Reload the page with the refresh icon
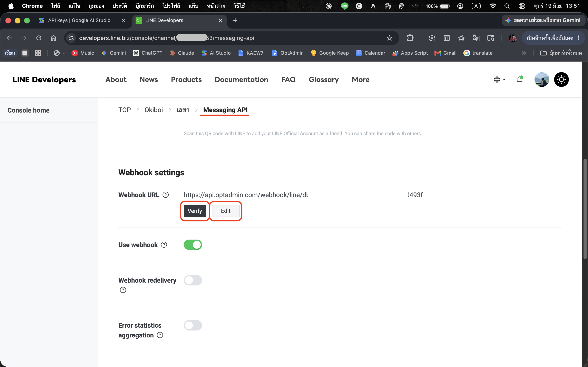Screen dimensions: 588x367 (39, 38)
